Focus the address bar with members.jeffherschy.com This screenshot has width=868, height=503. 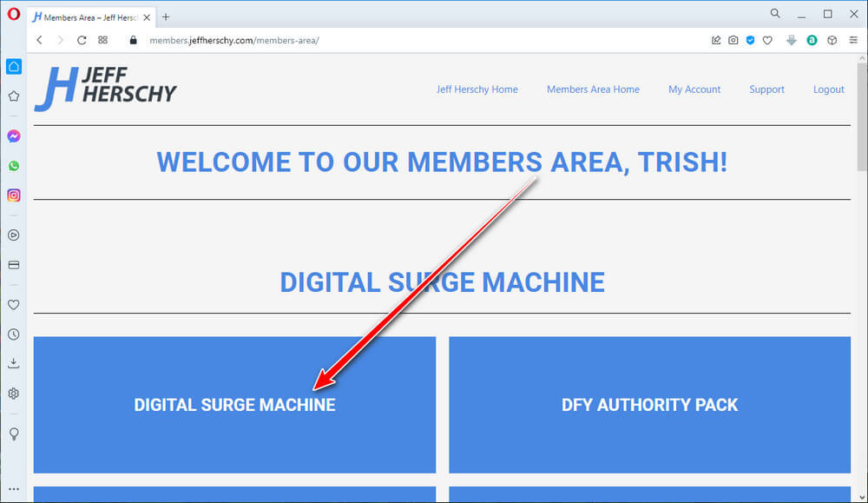[x=421, y=40]
